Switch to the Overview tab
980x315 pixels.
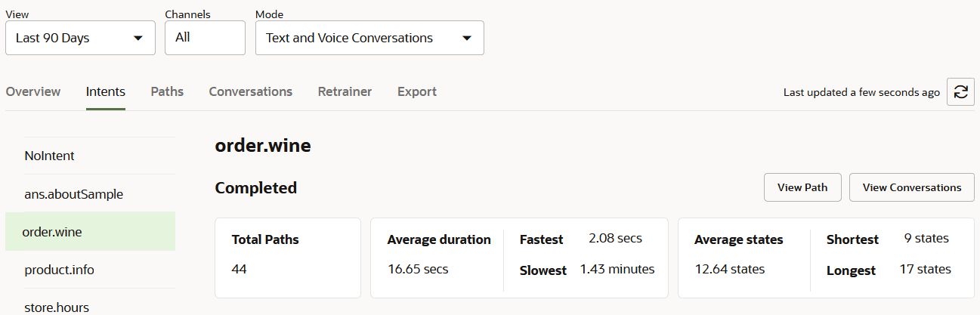pos(33,91)
